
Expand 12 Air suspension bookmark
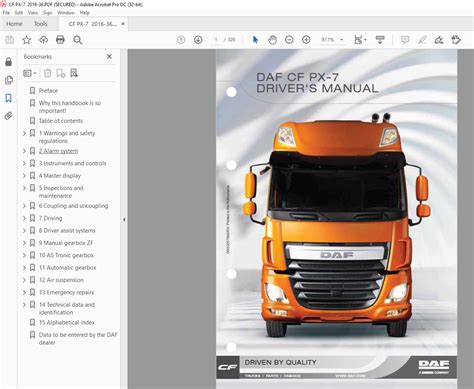coord(24,280)
